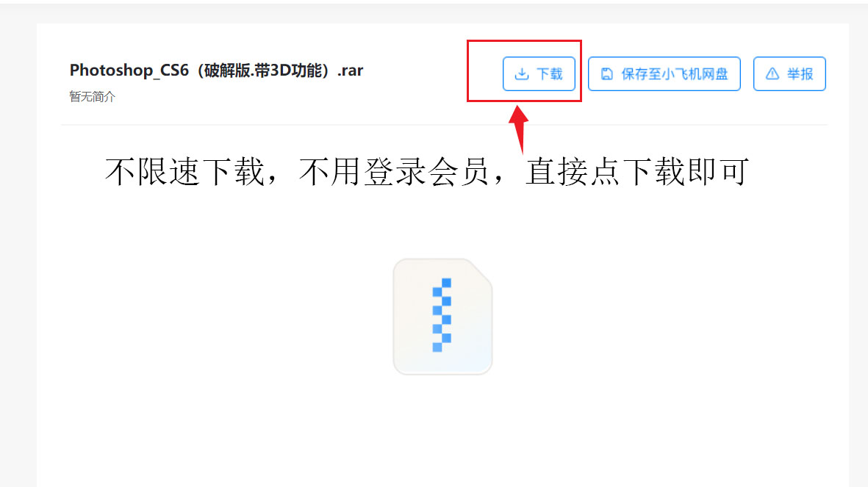Screen dimensions: 868x487
Task: Click the download arrow icon beside 下载
Action: tap(522, 73)
